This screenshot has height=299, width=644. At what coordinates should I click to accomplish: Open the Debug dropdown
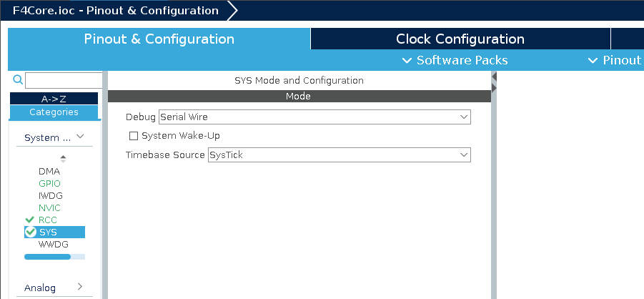tap(314, 117)
